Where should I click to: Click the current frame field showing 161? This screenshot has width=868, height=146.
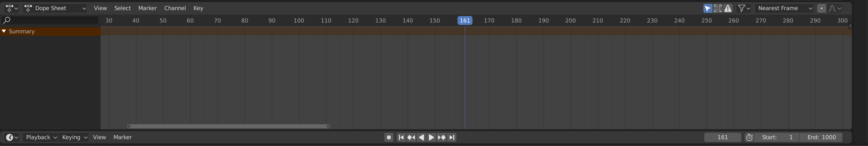(723, 137)
